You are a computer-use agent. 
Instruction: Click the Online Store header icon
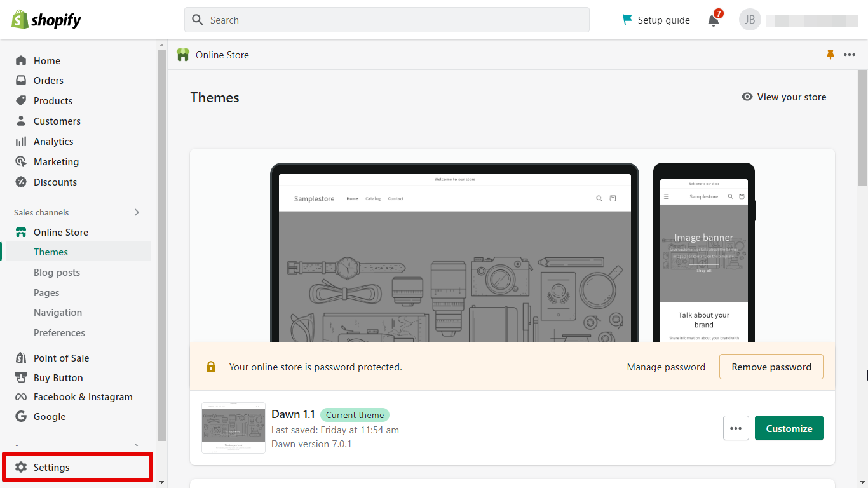183,55
